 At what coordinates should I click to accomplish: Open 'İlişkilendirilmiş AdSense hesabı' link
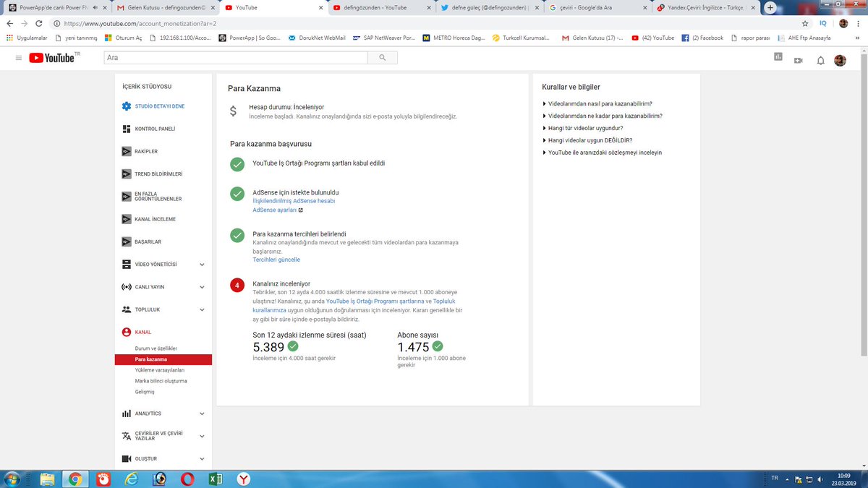click(294, 201)
